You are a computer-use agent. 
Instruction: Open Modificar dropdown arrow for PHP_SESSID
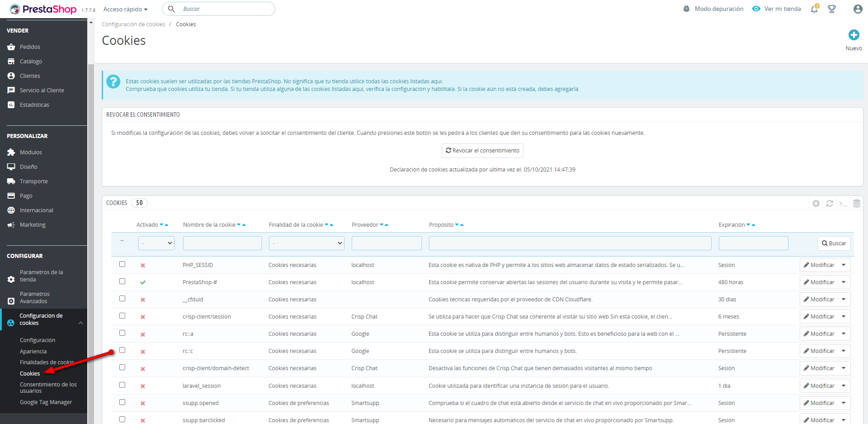844,265
